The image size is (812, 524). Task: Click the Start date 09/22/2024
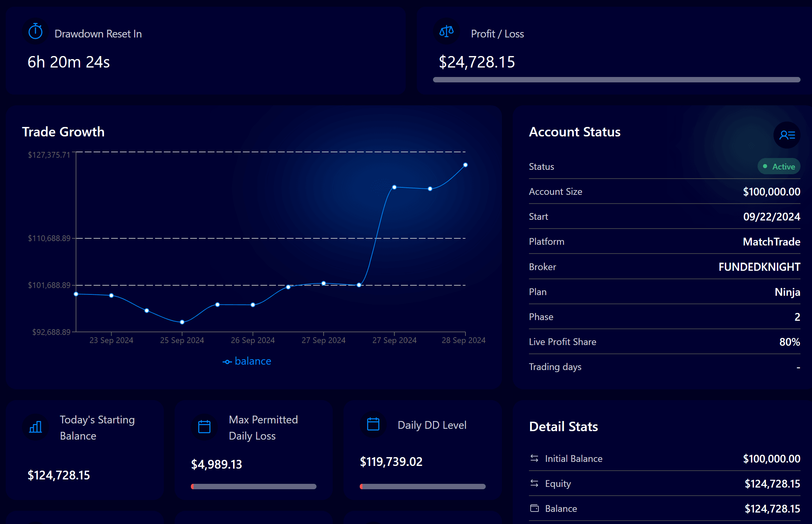[x=771, y=216]
